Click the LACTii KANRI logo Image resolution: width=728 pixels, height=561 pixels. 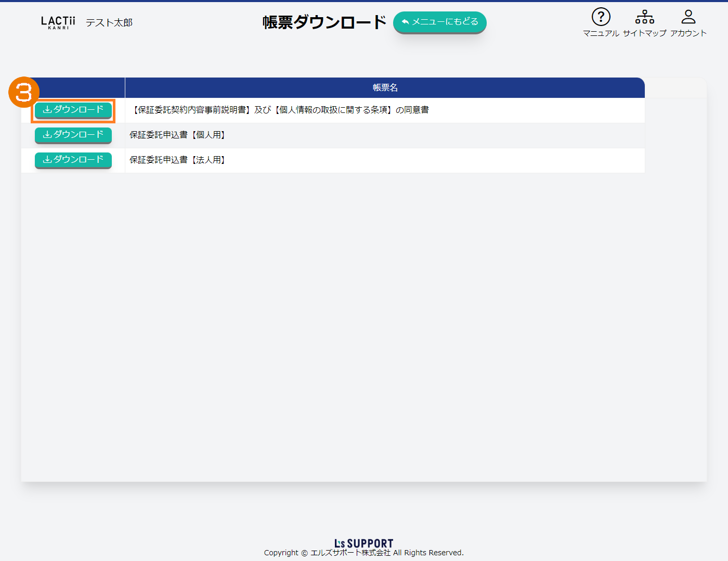pos(58,22)
